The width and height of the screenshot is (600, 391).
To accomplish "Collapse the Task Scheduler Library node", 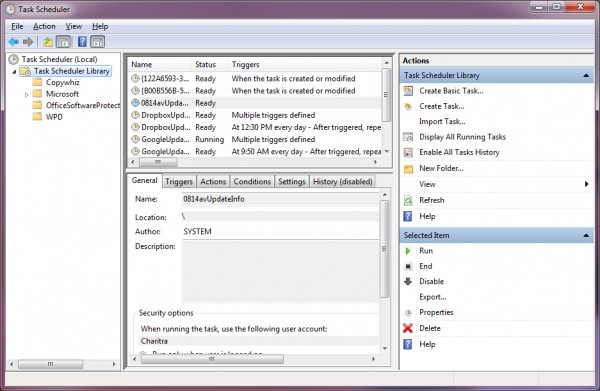I will (14, 72).
